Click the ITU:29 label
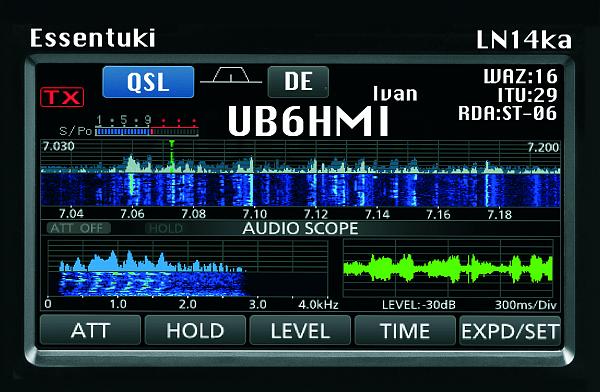 [x=527, y=95]
